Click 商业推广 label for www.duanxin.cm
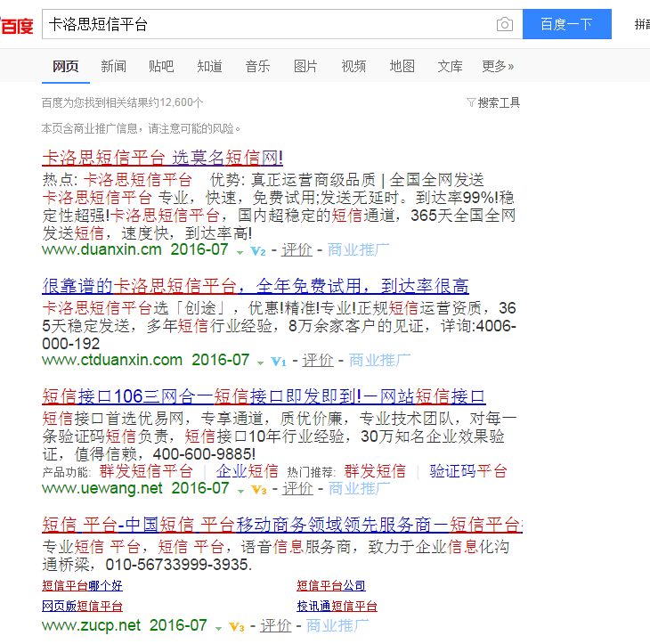 pyautogui.click(x=358, y=250)
